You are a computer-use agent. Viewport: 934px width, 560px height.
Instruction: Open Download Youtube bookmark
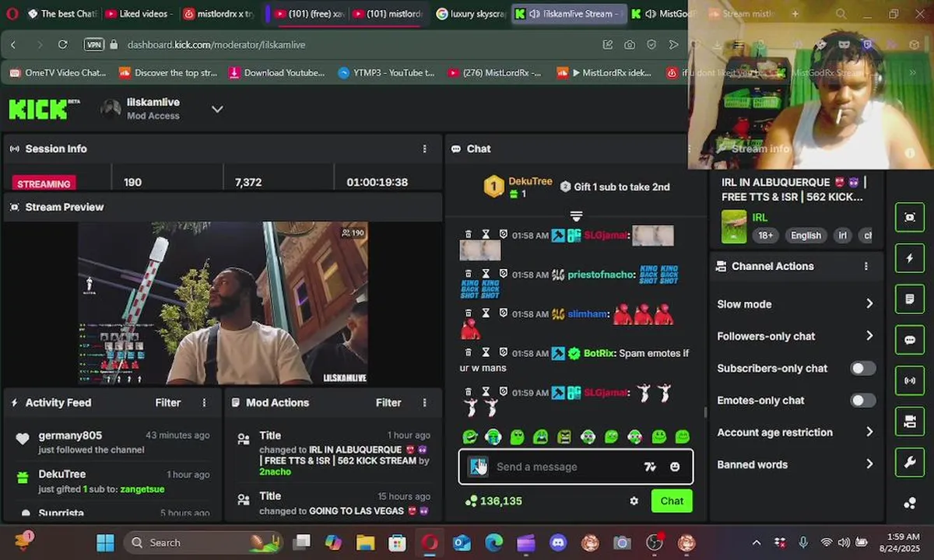click(x=277, y=72)
